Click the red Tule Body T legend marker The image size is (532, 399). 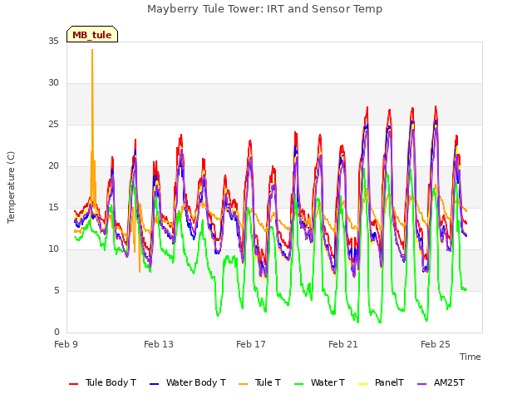pyautogui.click(x=74, y=384)
